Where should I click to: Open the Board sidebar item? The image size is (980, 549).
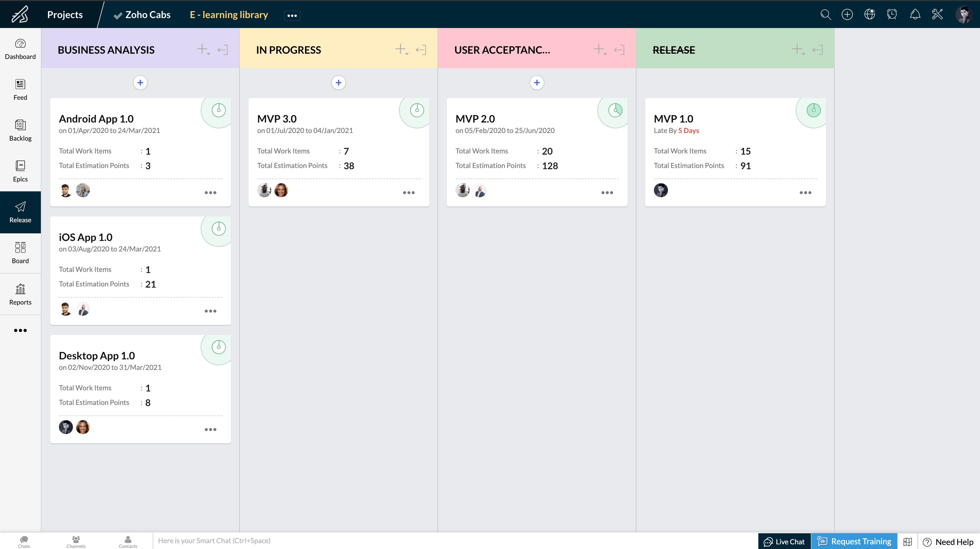click(x=20, y=253)
